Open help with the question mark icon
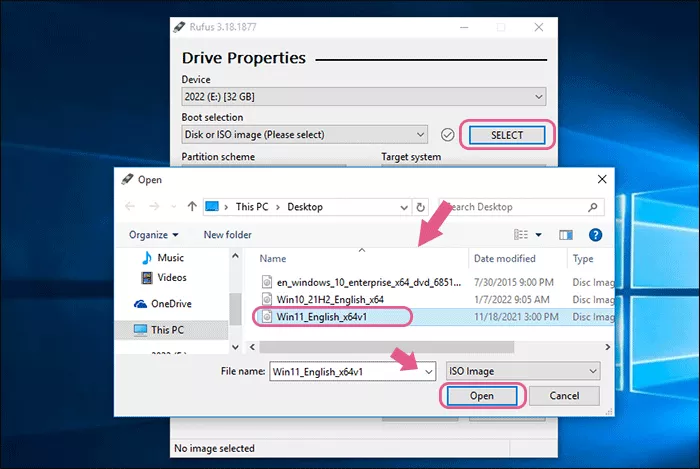 pos(595,235)
